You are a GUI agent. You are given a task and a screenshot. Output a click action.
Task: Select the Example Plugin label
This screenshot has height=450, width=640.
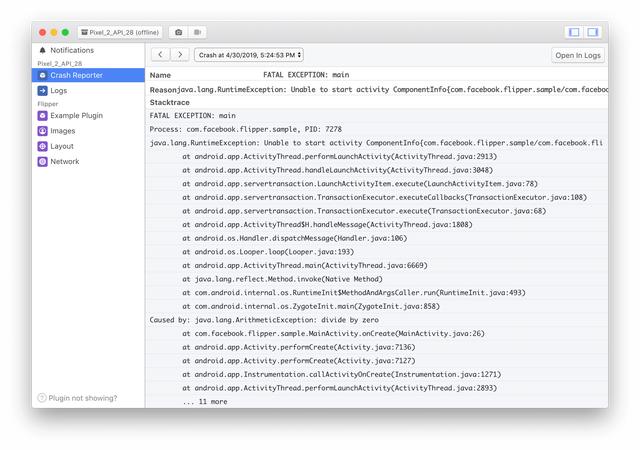pos(76,116)
